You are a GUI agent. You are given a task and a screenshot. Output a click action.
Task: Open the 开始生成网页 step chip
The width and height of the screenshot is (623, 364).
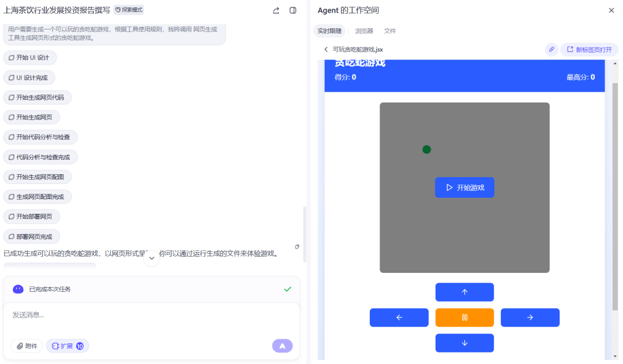point(31,117)
